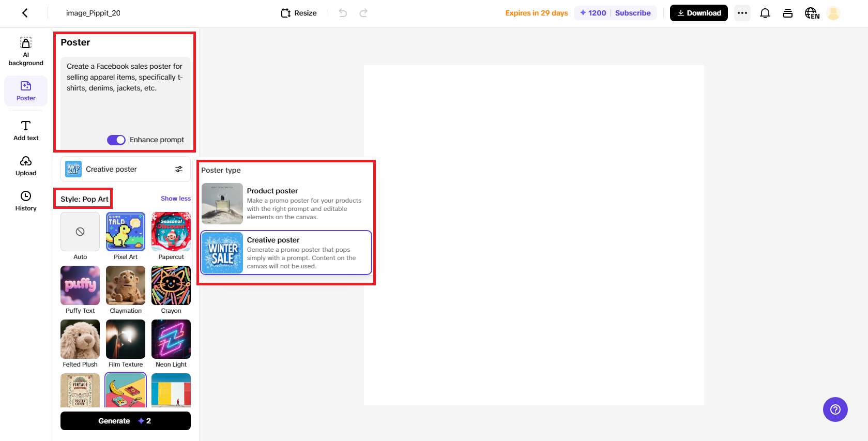The width and height of the screenshot is (868, 441).
Task: Change language via globe EN icon
Action: [812, 13]
